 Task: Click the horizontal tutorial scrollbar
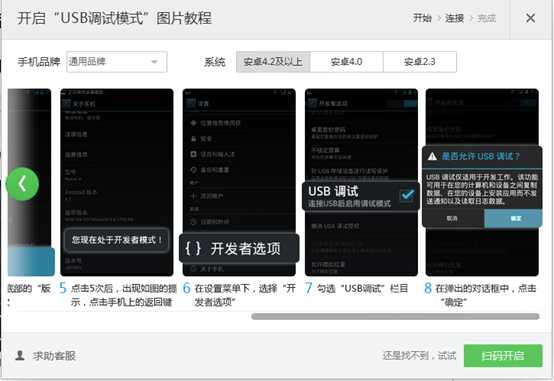point(395,316)
